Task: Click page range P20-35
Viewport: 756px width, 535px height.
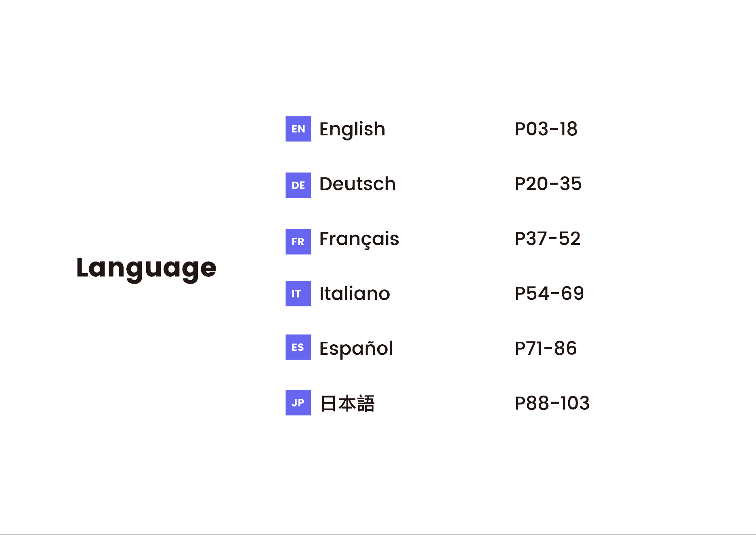Action: (x=548, y=184)
